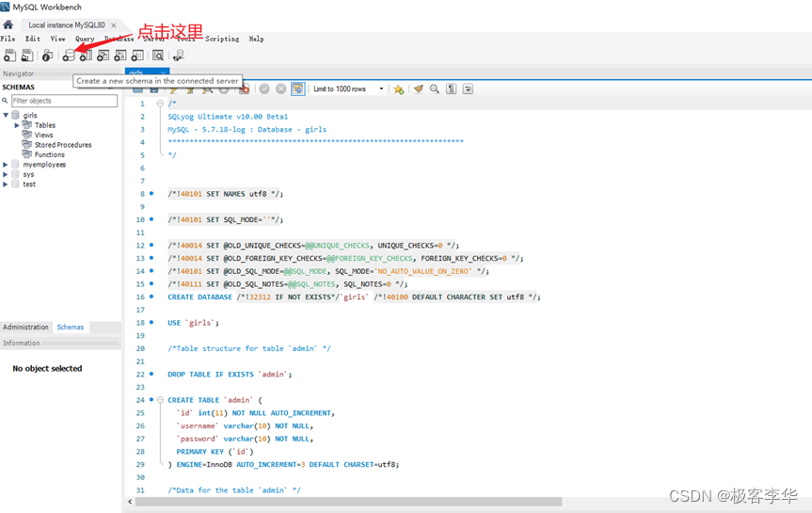Click the reconnect to DBMS icon
Viewport: 812px width, 513px height.
tap(179, 55)
